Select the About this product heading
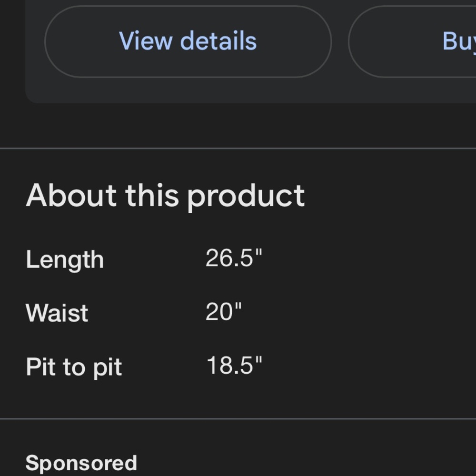Viewport: 476px width, 476px height. [x=165, y=196]
